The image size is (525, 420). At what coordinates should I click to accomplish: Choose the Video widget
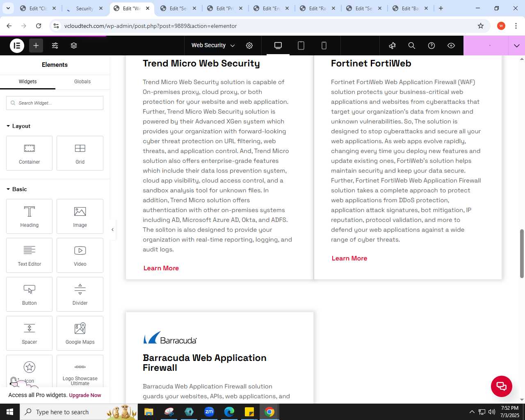[x=80, y=255]
